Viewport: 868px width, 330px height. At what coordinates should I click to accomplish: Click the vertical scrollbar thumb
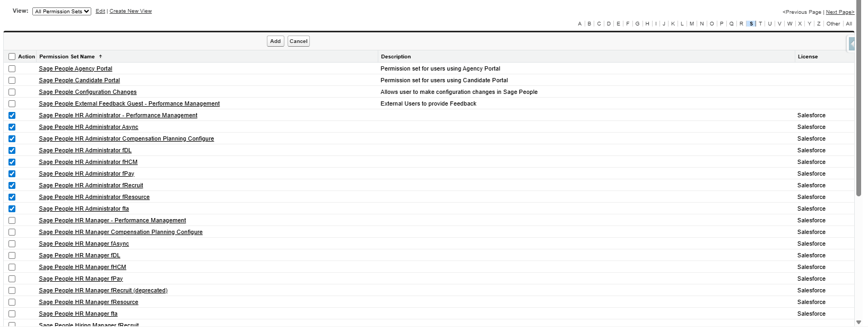click(x=858, y=106)
